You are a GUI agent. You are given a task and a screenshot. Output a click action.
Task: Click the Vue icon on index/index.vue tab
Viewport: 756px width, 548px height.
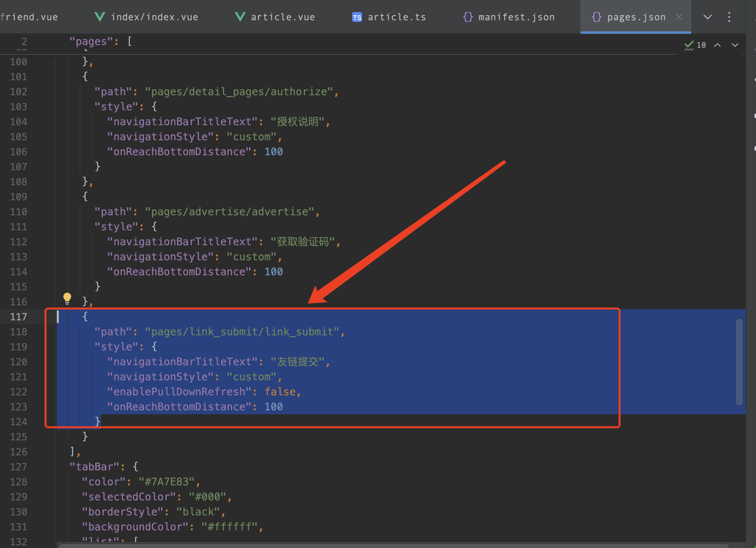click(100, 17)
